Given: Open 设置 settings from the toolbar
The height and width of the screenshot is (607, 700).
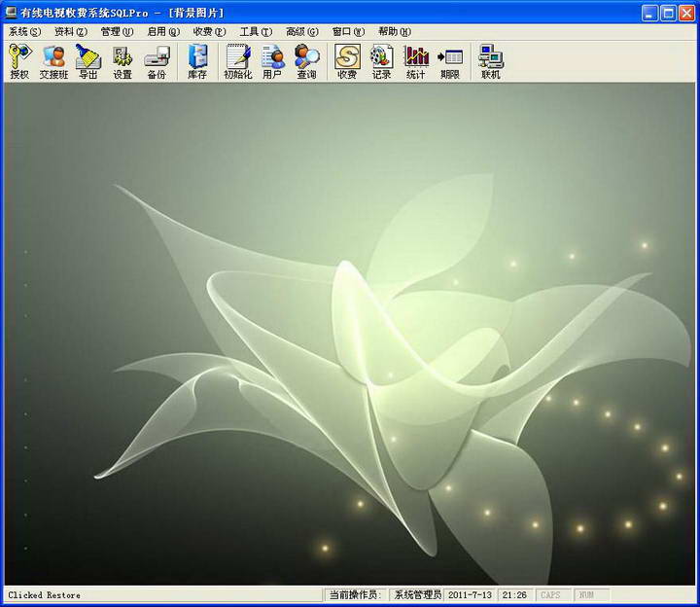Looking at the screenshot, I should click(122, 61).
